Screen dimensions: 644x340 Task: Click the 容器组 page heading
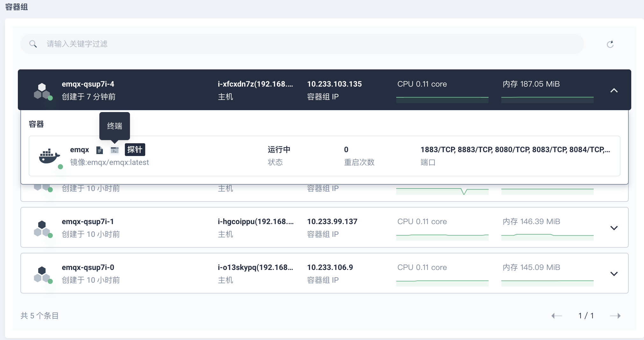tap(17, 7)
